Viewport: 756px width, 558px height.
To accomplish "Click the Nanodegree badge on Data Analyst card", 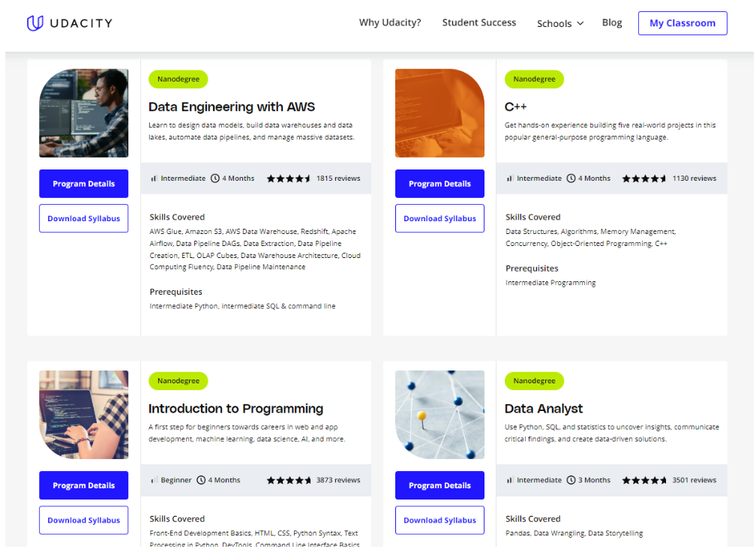I will tap(534, 381).
